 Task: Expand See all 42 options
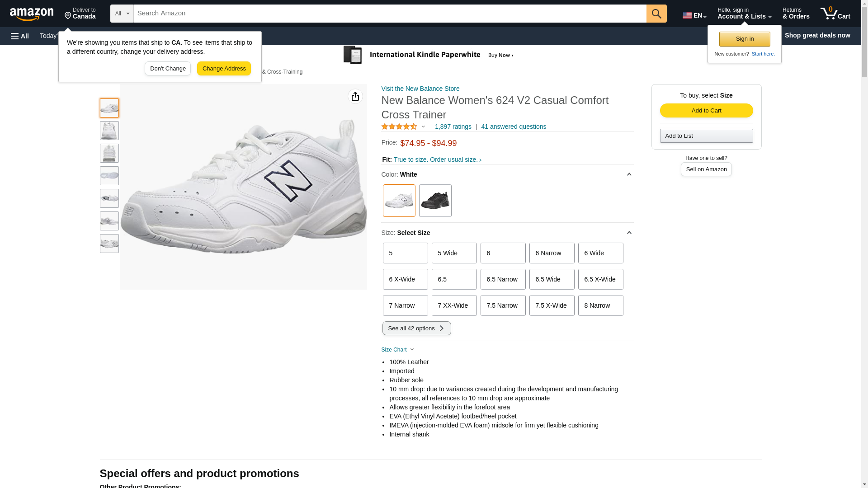(x=416, y=328)
